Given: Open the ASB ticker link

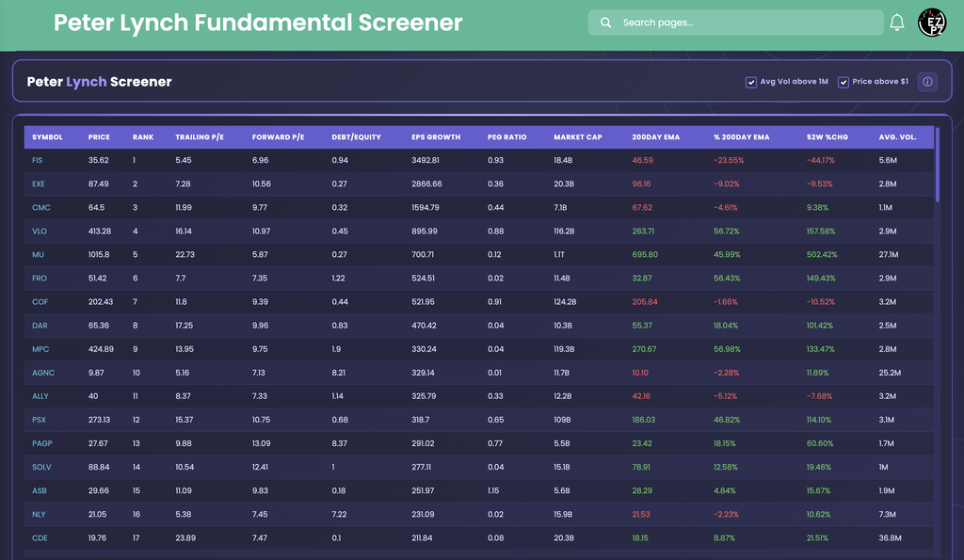Looking at the screenshot, I should coord(40,490).
